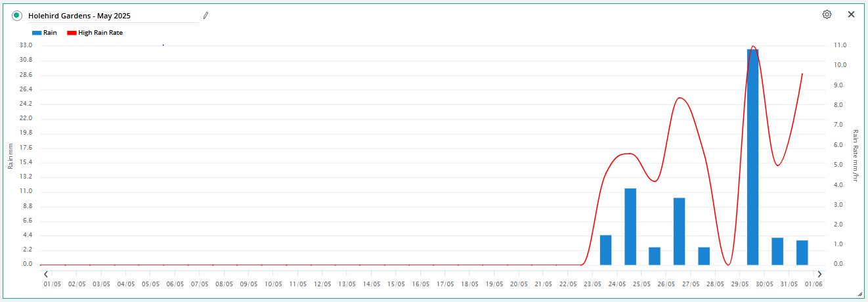Close the Holehird Gardens chart panel
The width and height of the screenshot is (868, 302).
(851, 14)
